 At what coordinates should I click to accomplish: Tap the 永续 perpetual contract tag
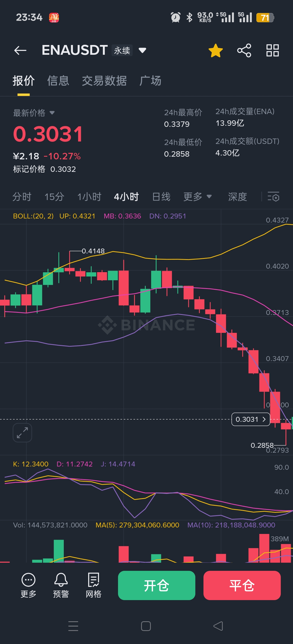click(122, 50)
